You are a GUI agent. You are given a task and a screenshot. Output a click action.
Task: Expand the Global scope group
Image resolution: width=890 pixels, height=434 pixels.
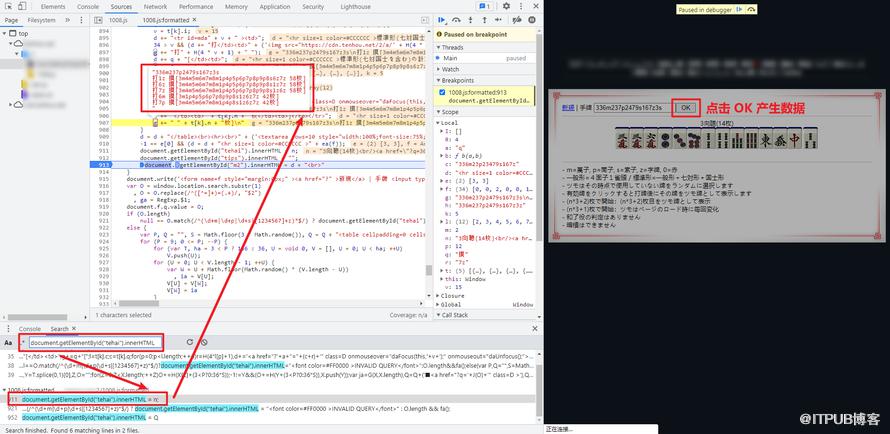pyautogui.click(x=438, y=305)
